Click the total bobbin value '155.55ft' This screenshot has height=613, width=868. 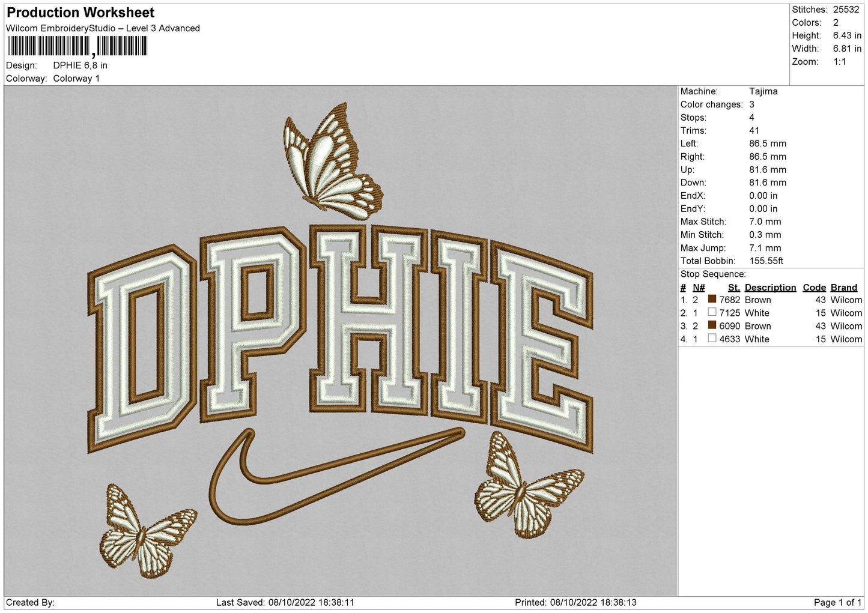[766, 261]
